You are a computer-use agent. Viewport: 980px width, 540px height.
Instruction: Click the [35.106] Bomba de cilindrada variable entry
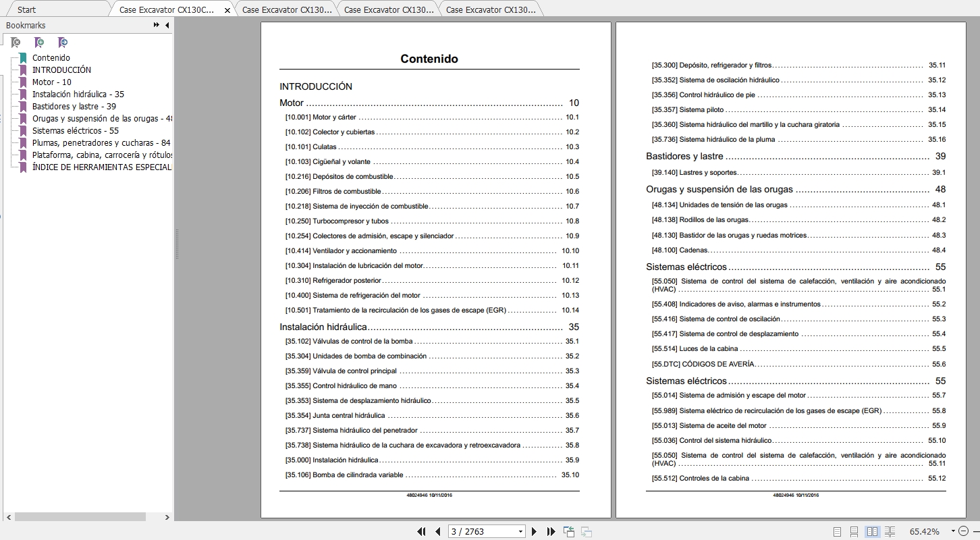(x=432, y=475)
